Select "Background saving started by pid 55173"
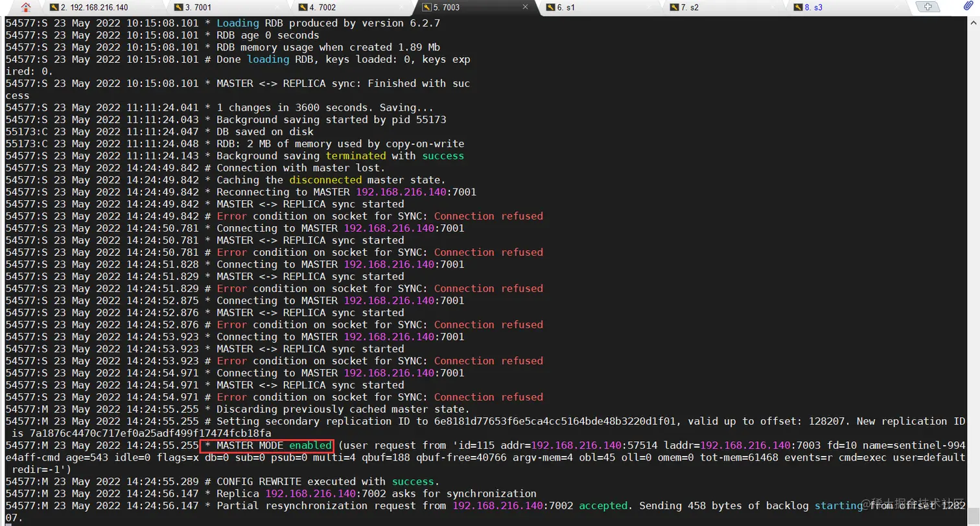The width and height of the screenshot is (980, 526). (x=331, y=120)
